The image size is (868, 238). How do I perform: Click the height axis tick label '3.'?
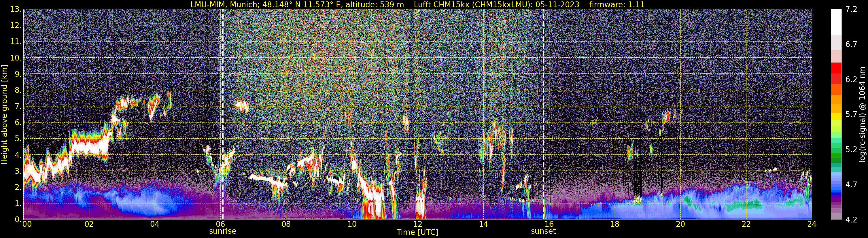(18, 171)
